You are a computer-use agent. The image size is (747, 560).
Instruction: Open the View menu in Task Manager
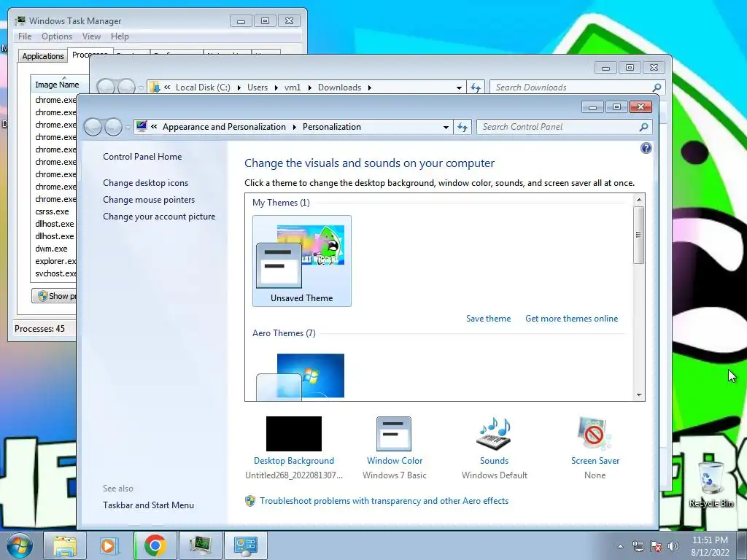tap(91, 36)
